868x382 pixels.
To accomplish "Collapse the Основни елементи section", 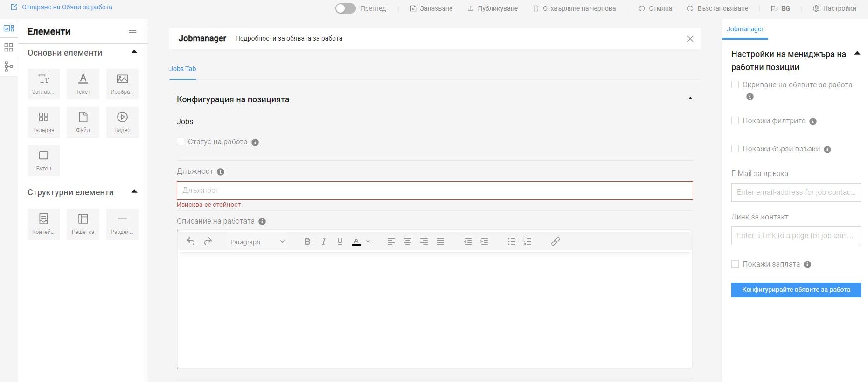I will pos(134,52).
